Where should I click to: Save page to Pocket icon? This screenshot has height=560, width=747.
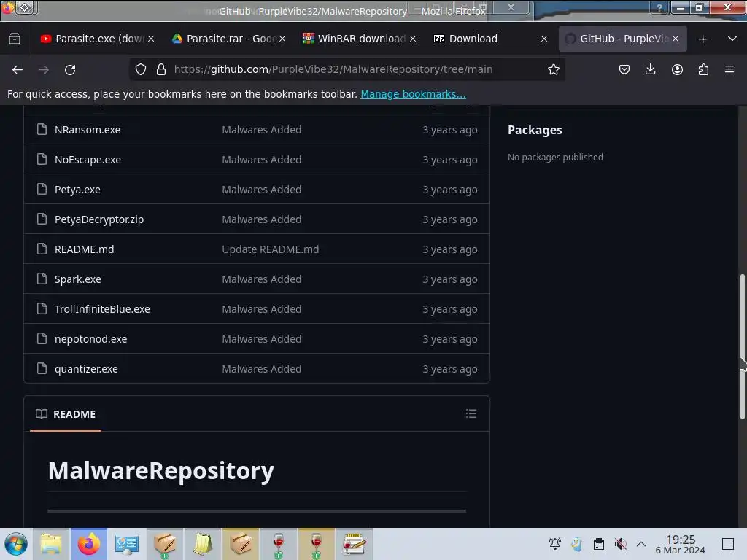coord(624,69)
